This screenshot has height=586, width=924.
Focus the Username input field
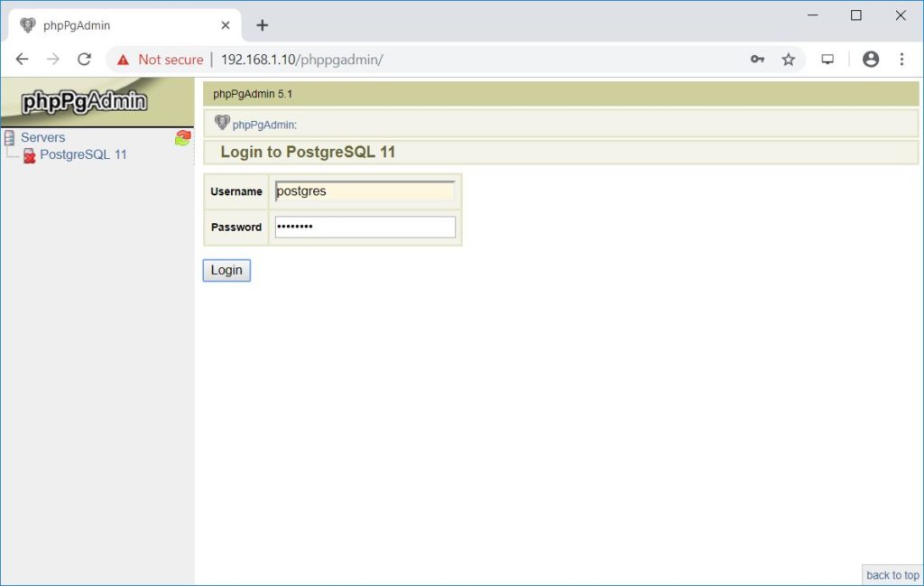click(x=365, y=191)
